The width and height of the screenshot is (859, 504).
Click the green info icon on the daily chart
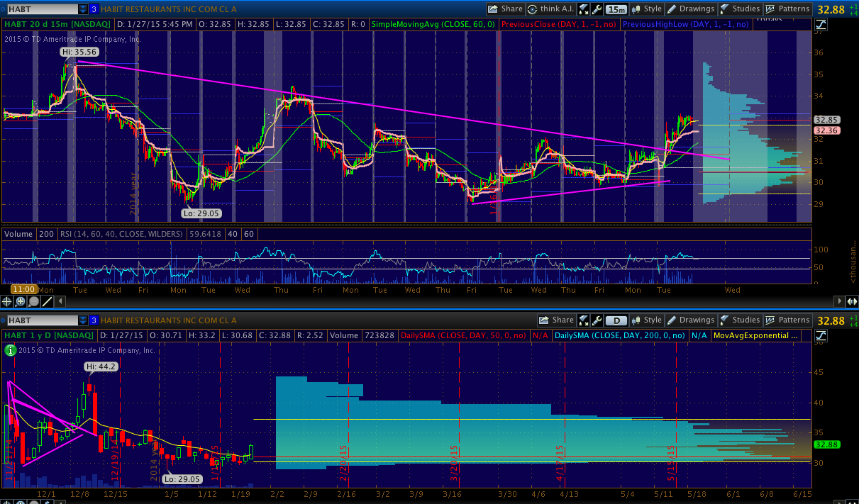[10, 350]
